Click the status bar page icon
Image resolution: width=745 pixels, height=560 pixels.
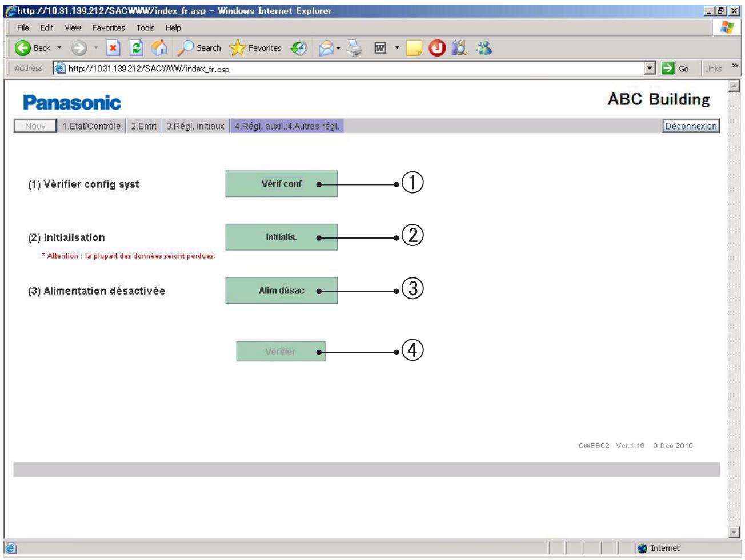click(x=11, y=549)
